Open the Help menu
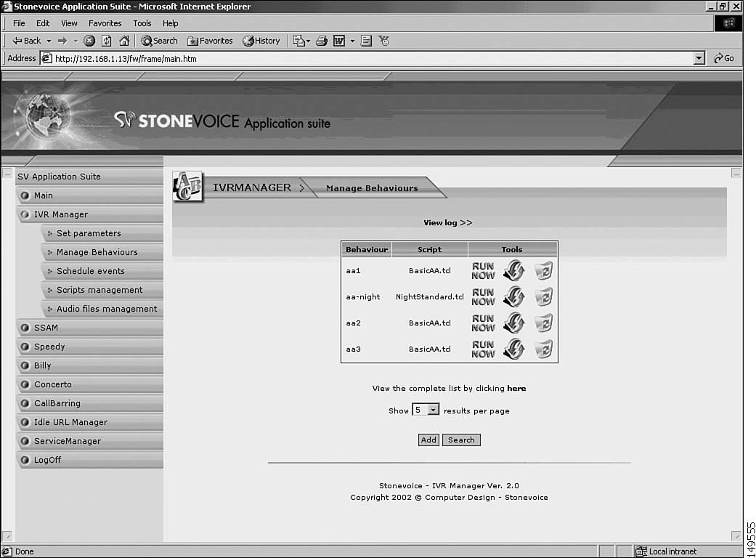 pos(170,23)
